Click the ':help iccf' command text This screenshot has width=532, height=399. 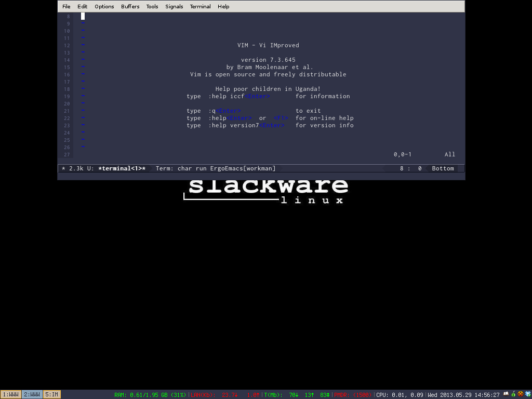point(227,96)
